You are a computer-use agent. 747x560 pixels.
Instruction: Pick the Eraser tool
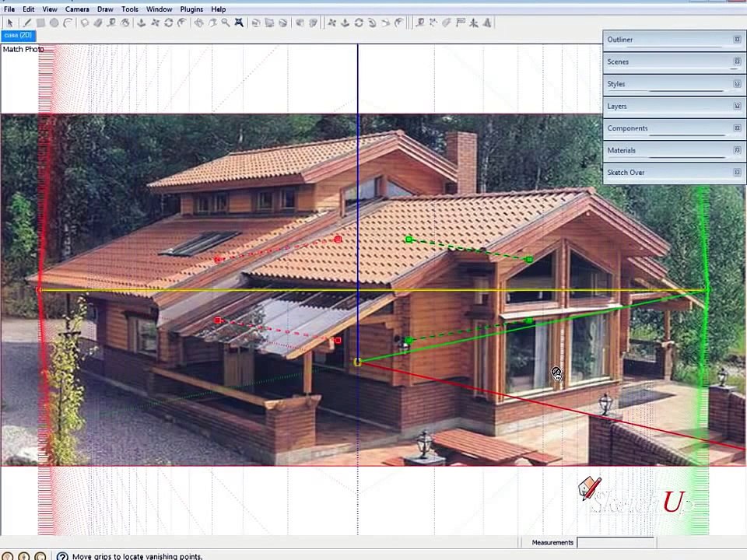click(x=98, y=23)
